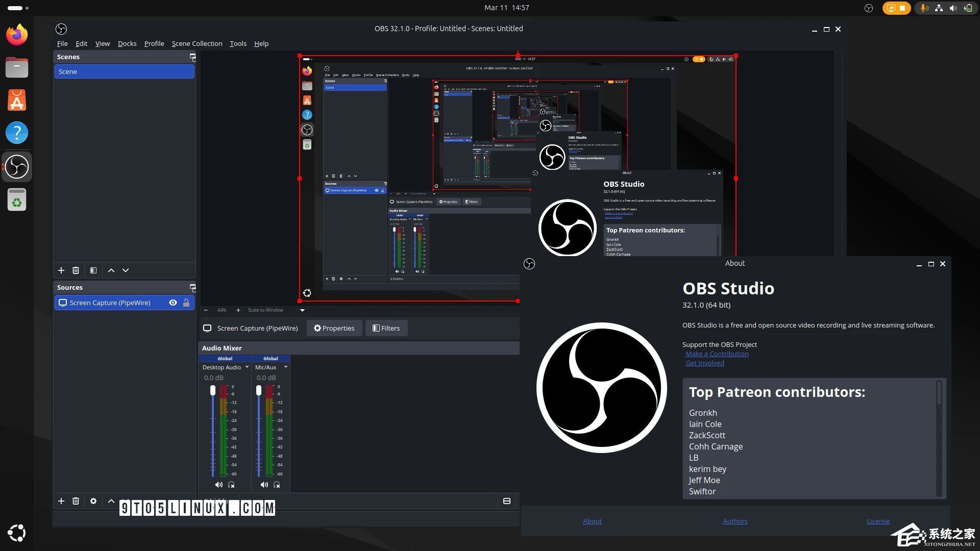Mute Desktop Audio
The height and width of the screenshot is (551, 980).
coord(218,485)
